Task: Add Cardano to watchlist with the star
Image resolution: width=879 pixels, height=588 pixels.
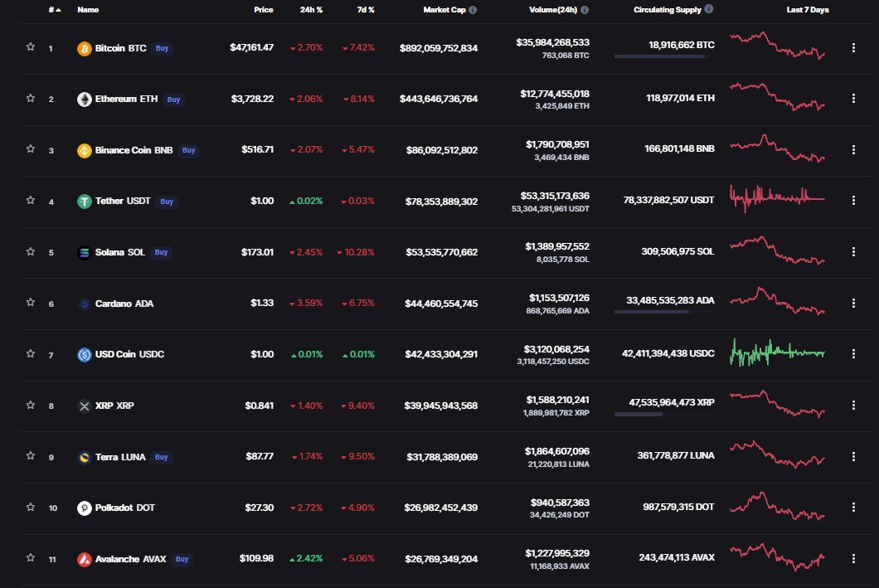Action: 31,303
